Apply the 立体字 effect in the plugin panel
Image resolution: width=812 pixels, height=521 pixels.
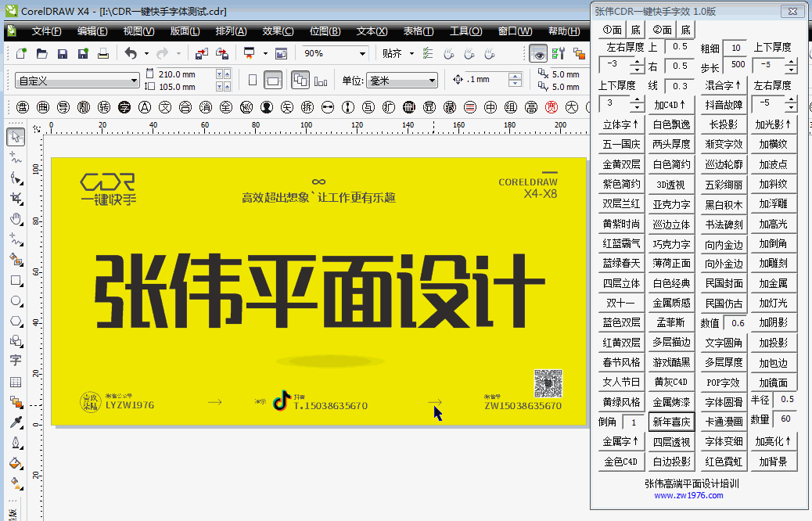pos(620,124)
